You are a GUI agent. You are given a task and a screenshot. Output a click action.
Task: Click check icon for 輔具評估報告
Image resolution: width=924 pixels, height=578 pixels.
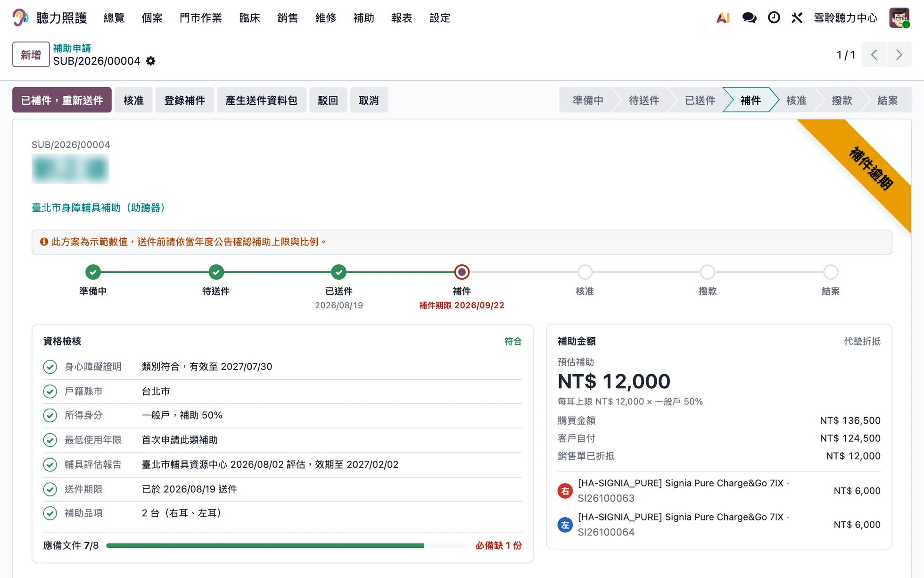coord(50,465)
